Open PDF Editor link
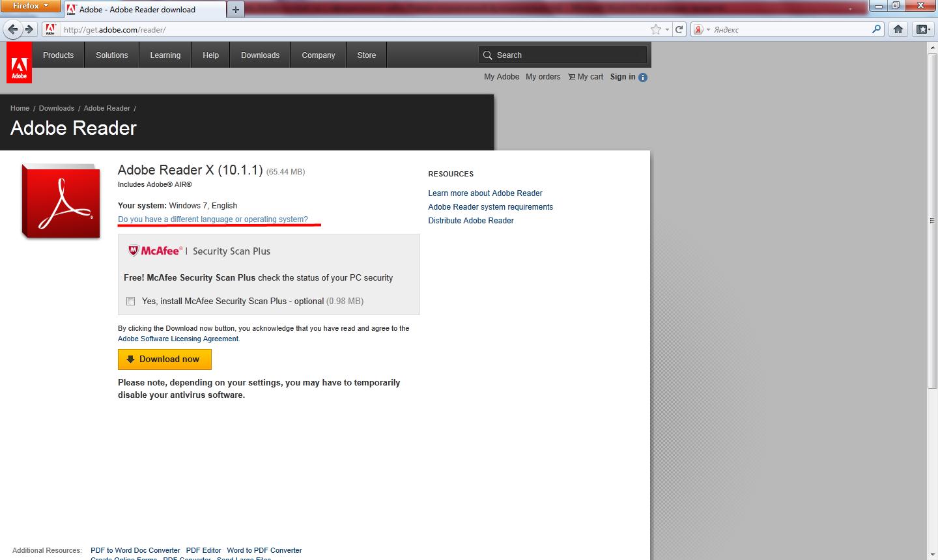 coord(203,550)
